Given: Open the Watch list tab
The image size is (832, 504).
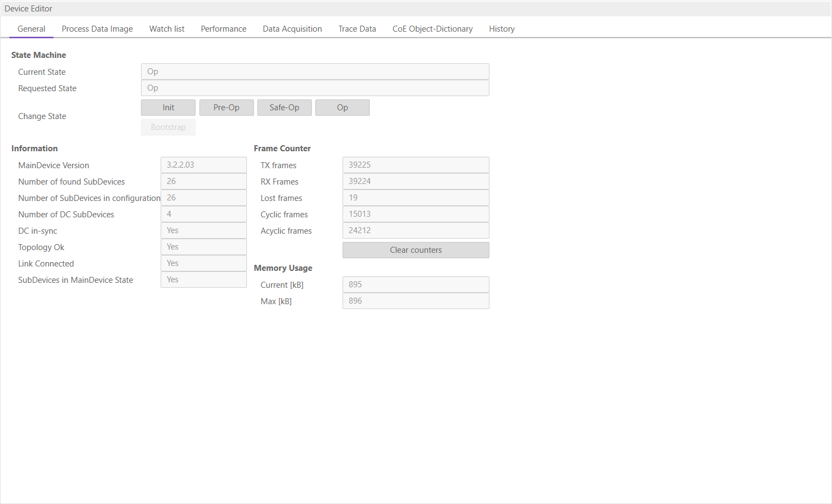Looking at the screenshot, I should pos(167,29).
